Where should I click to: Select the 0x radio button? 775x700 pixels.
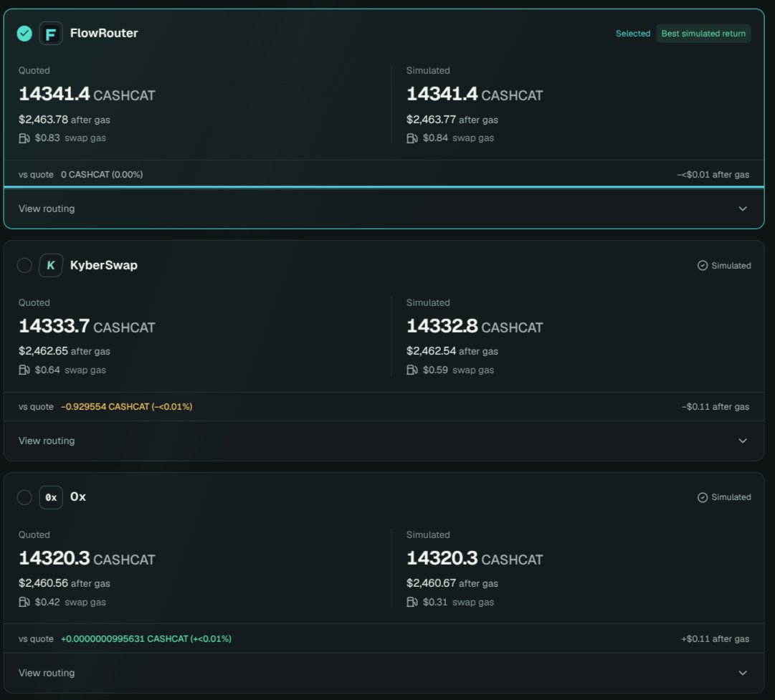(24, 497)
